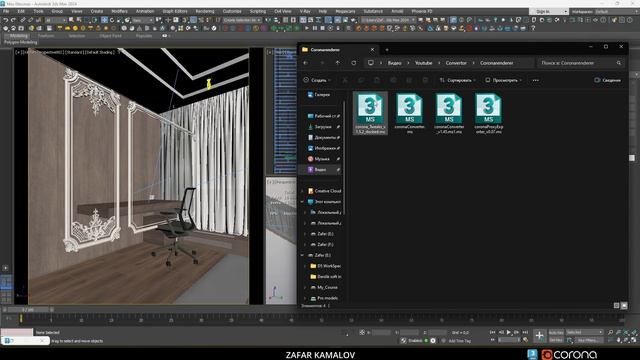The width and height of the screenshot is (640, 360).
Task: Click the Redo arrow in 3ds Max toolbar
Action: [x=13, y=20]
